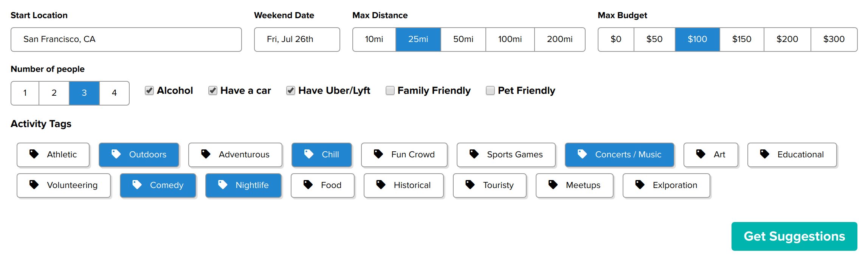The width and height of the screenshot is (868, 261).
Task: Click the tag icon on Historical
Action: (x=381, y=185)
